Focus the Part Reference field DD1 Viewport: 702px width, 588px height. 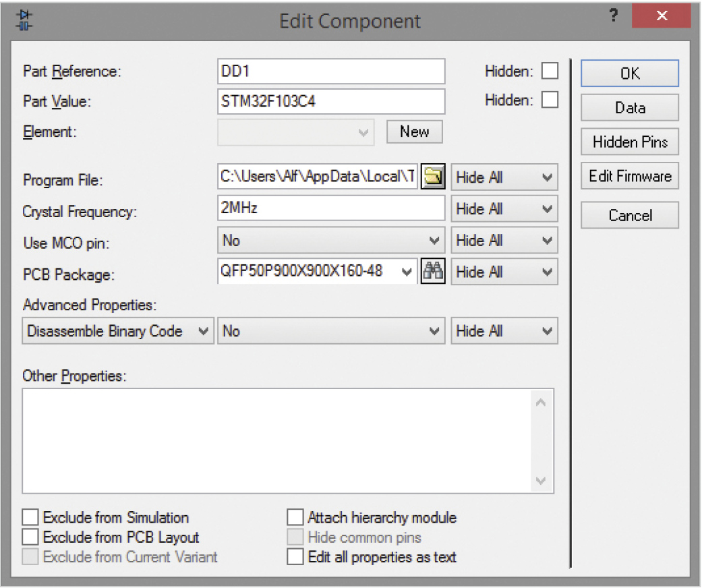click(331, 71)
